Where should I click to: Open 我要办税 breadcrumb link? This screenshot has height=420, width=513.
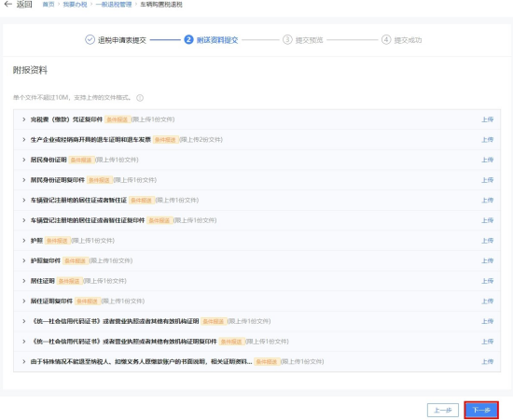[x=75, y=5]
